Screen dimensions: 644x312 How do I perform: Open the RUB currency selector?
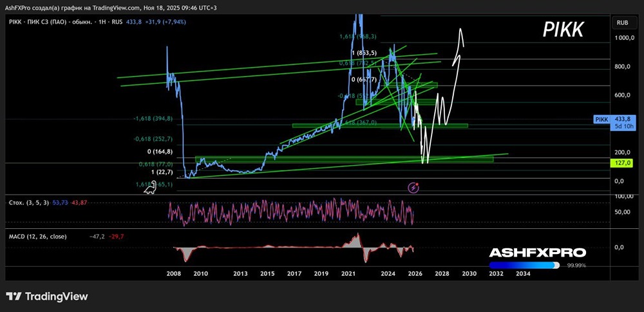pos(623,23)
